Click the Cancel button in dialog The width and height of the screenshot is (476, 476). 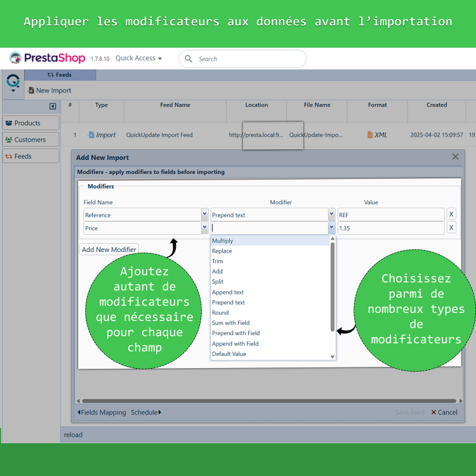pyautogui.click(x=444, y=413)
